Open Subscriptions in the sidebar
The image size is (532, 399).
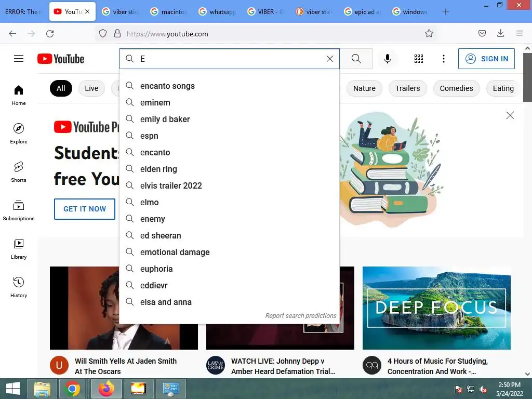point(19,211)
